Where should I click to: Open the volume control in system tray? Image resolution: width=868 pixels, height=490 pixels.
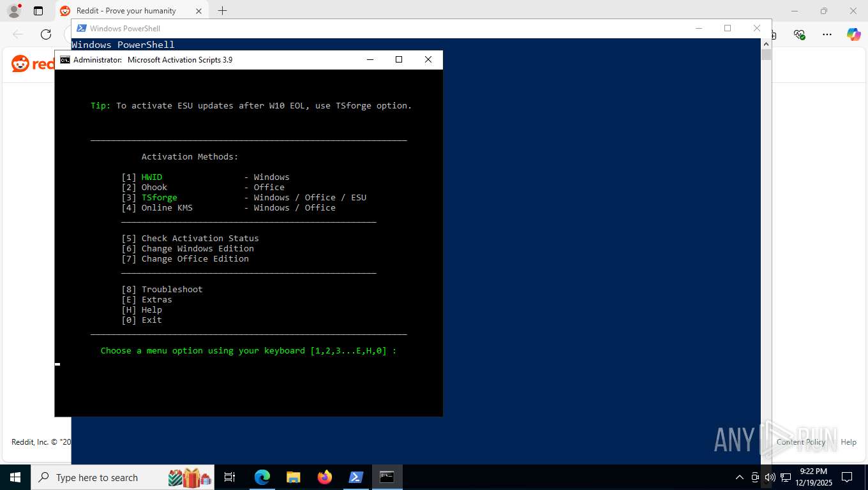coord(770,477)
